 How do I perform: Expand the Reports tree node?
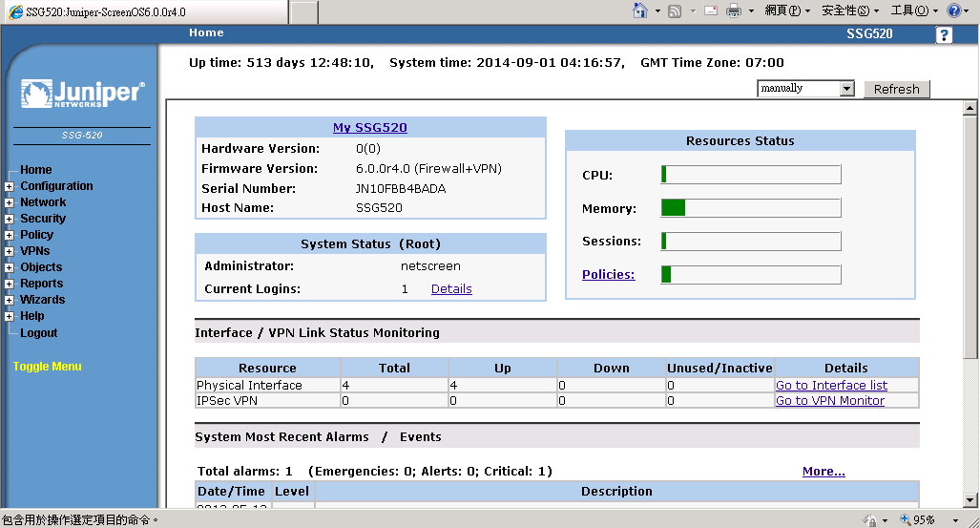pos(10,284)
